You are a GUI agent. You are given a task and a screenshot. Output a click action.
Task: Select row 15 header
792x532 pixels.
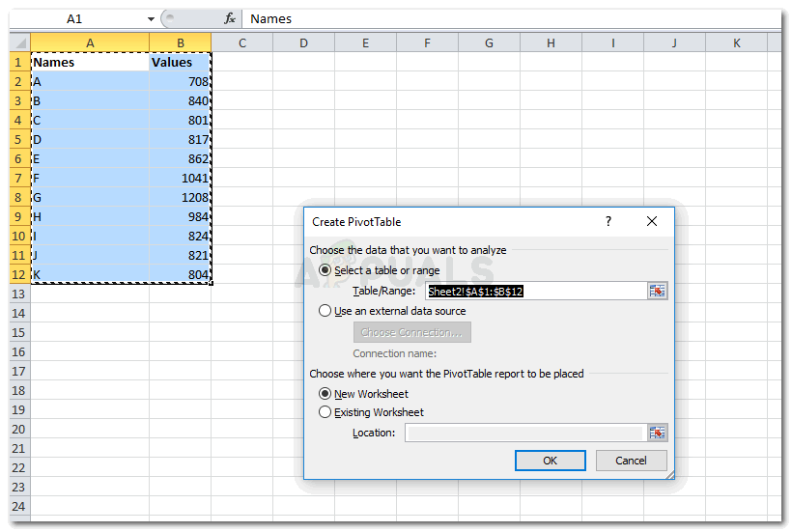click(x=19, y=333)
